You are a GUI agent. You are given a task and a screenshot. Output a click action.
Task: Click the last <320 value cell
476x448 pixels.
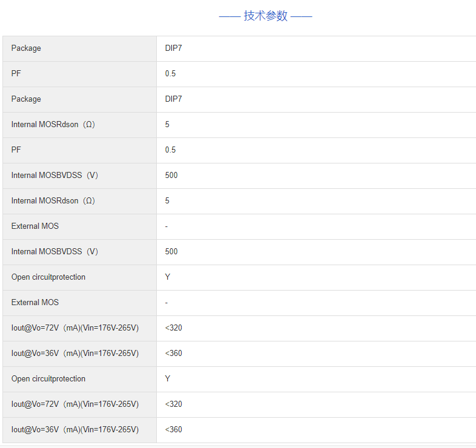pyautogui.click(x=173, y=404)
